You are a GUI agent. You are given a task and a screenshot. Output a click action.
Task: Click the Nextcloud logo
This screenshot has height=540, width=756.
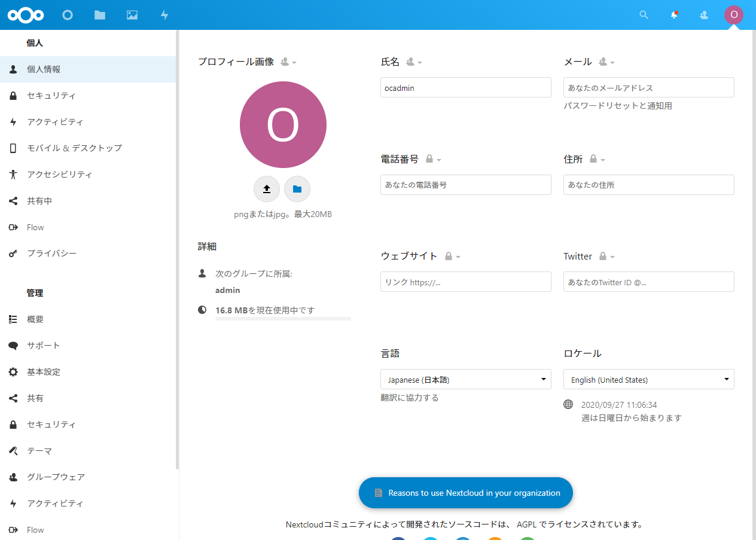click(x=25, y=15)
